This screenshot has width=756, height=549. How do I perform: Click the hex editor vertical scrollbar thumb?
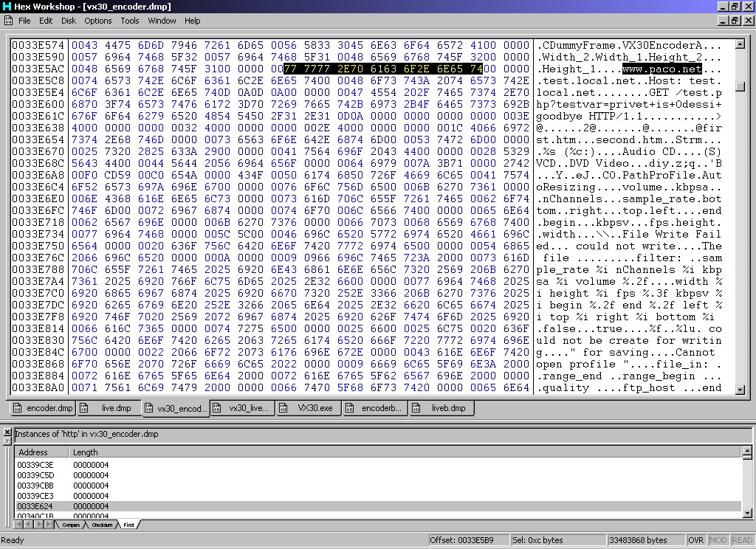[740, 86]
